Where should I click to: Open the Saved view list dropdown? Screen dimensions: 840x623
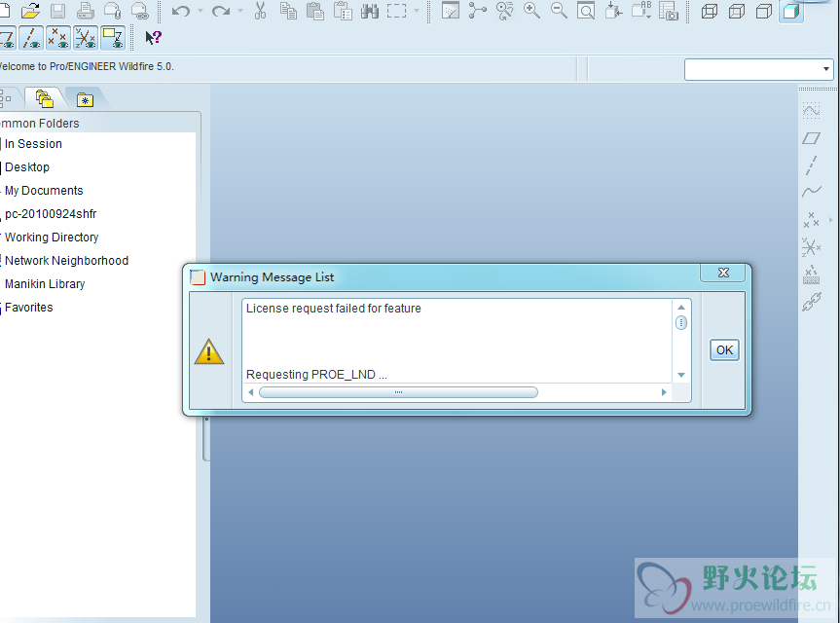tap(640, 10)
